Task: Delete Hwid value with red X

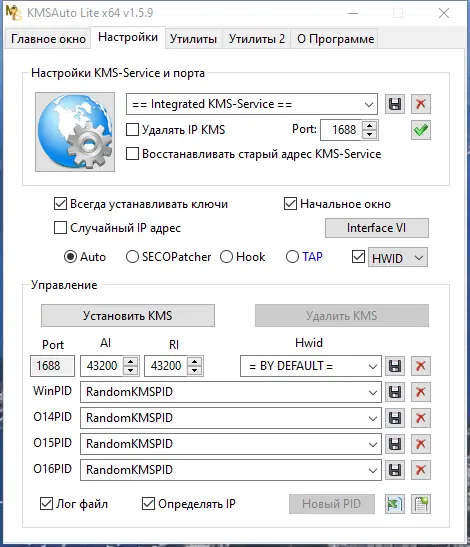Action: pyautogui.click(x=421, y=366)
